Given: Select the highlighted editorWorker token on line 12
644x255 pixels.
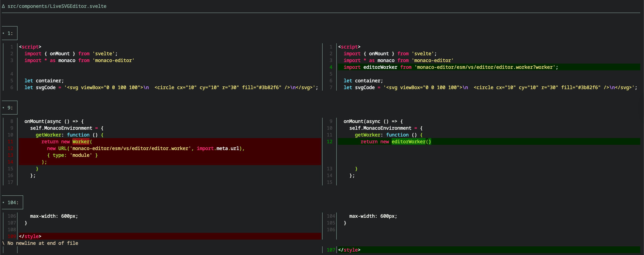Looking at the screenshot, I should coord(409,141).
